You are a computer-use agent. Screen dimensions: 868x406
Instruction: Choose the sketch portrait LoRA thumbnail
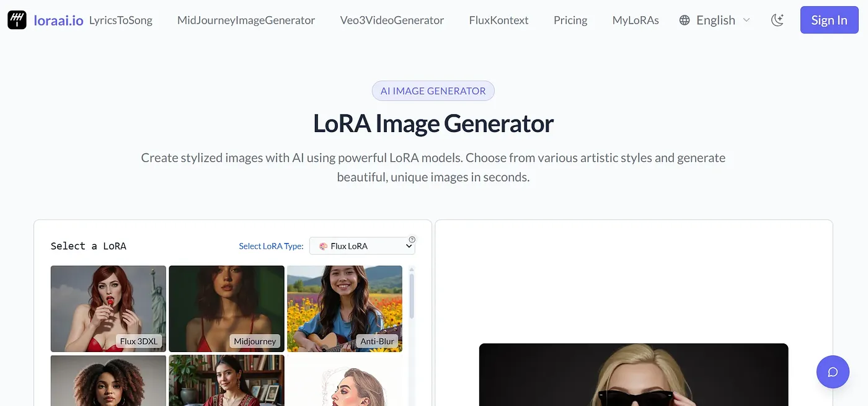[x=345, y=380]
